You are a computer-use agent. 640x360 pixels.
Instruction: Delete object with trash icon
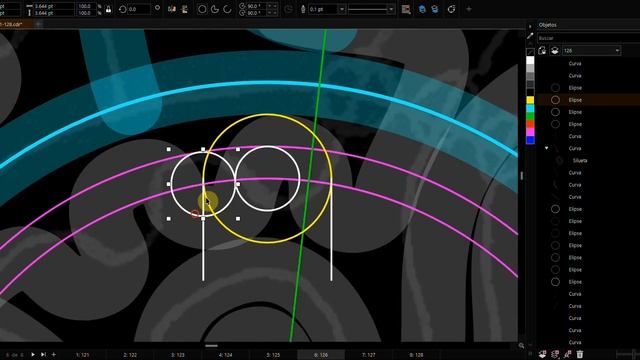[x=580, y=354]
